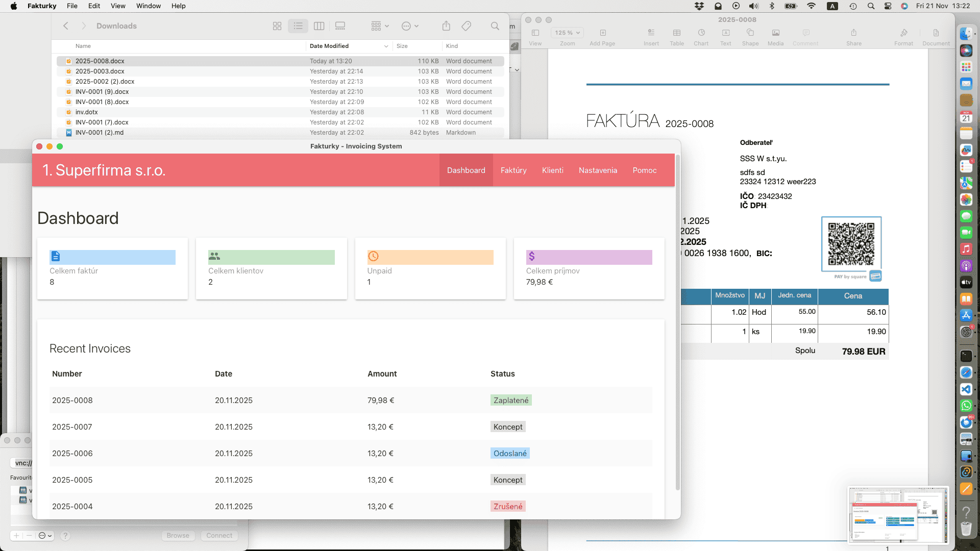980x551 pixels.
Task: Add a Comment in Pages toolbar
Action: click(x=805, y=33)
